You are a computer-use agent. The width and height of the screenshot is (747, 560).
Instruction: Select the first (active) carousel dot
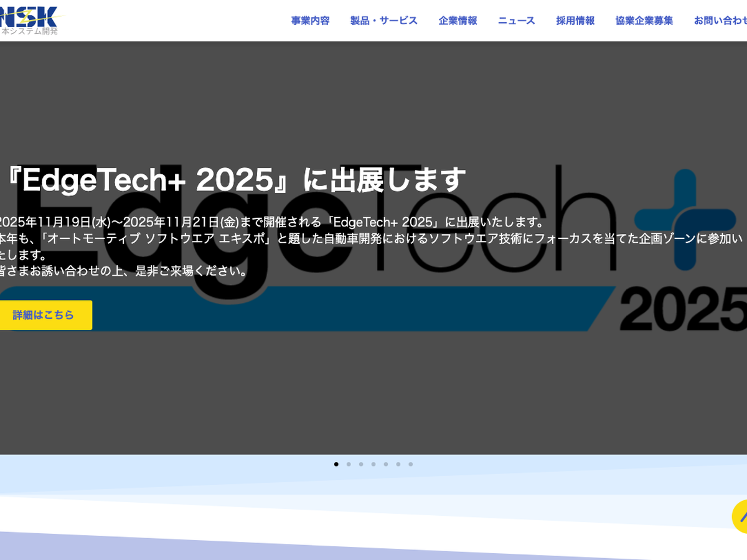(336, 464)
